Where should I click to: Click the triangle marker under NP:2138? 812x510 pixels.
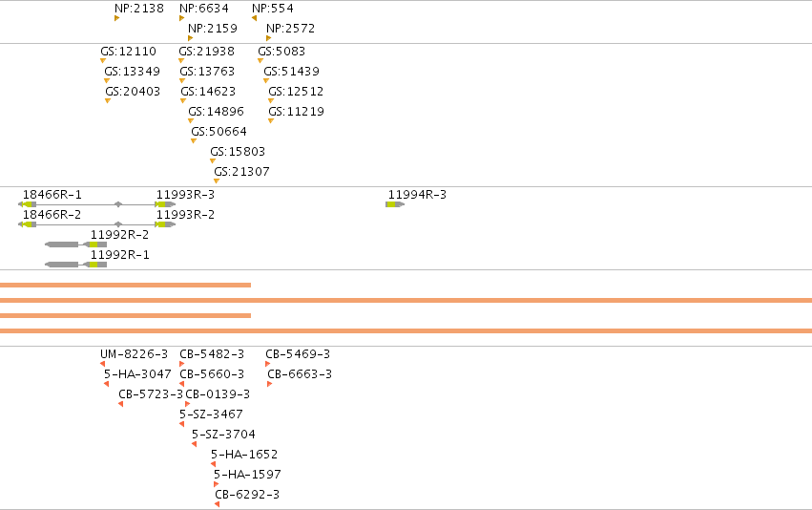(x=117, y=18)
